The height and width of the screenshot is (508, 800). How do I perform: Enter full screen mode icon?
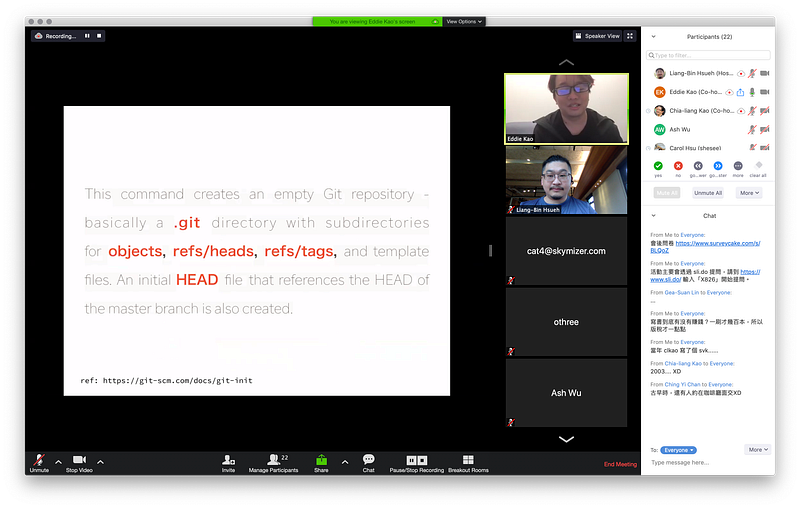click(x=630, y=36)
